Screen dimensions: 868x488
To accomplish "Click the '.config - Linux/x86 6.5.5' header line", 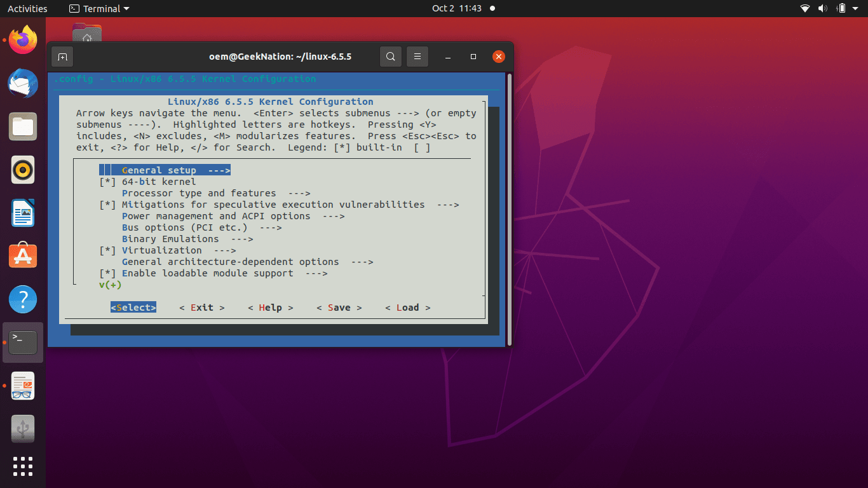I will coord(184,79).
